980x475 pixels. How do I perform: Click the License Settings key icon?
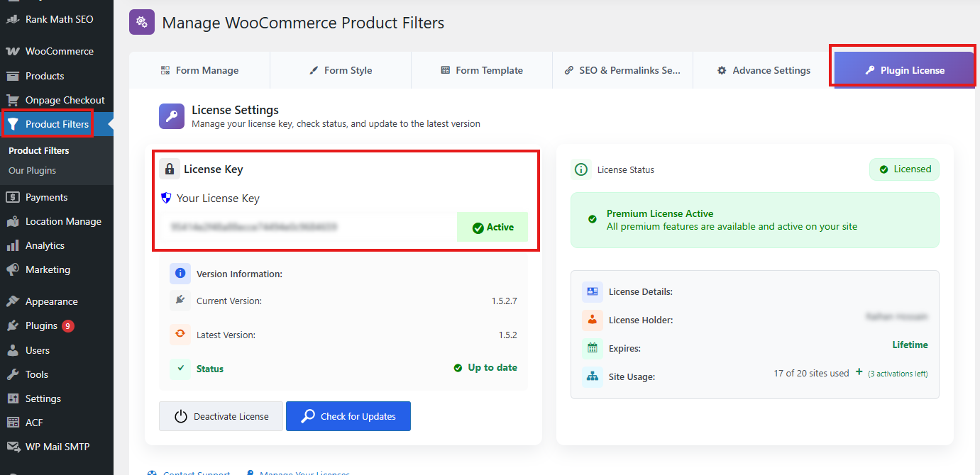(x=172, y=116)
